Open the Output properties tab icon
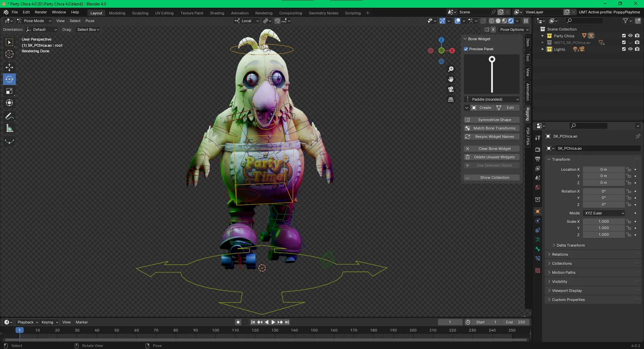This screenshot has width=644, height=349. coord(538,159)
